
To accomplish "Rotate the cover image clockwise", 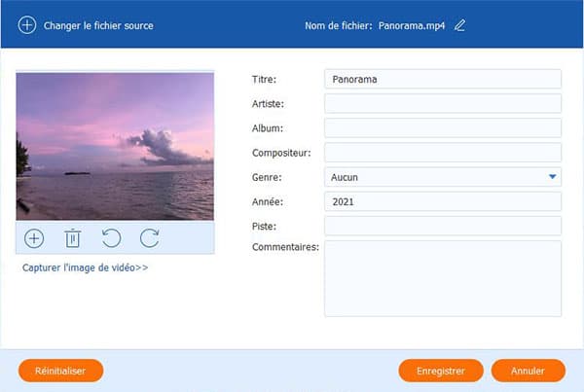I will (x=149, y=238).
